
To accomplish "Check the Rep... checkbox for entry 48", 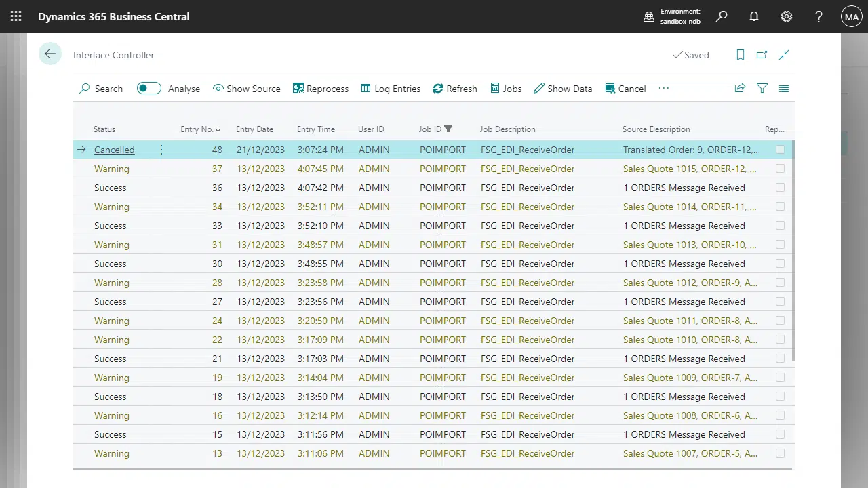I will 780,150.
